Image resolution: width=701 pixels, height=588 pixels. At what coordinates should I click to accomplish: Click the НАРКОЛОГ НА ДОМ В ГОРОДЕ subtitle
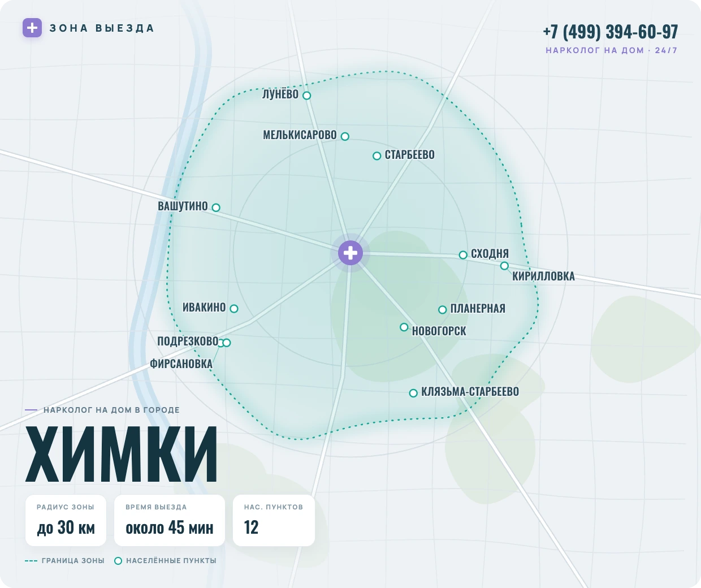[111, 410]
